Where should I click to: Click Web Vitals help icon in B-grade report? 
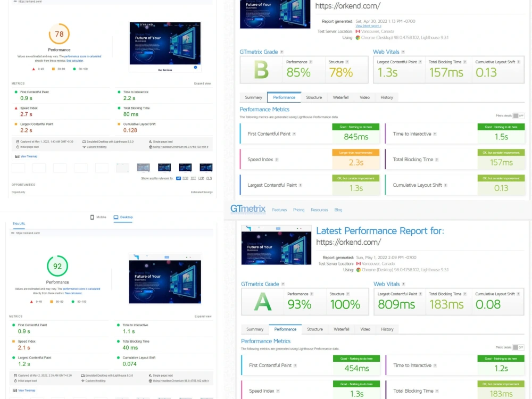pos(403,52)
